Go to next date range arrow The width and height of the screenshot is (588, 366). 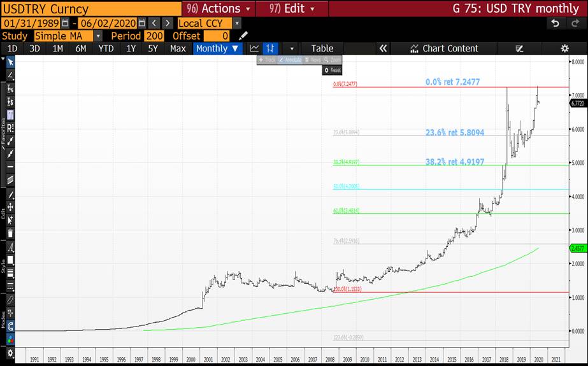click(168, 23)
